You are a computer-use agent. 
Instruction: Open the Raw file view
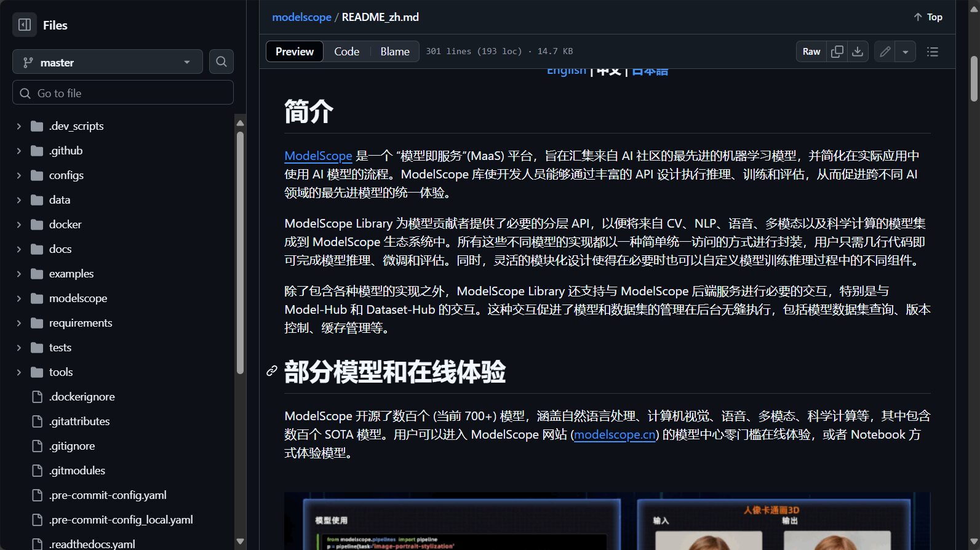click(x=811, y=52)
